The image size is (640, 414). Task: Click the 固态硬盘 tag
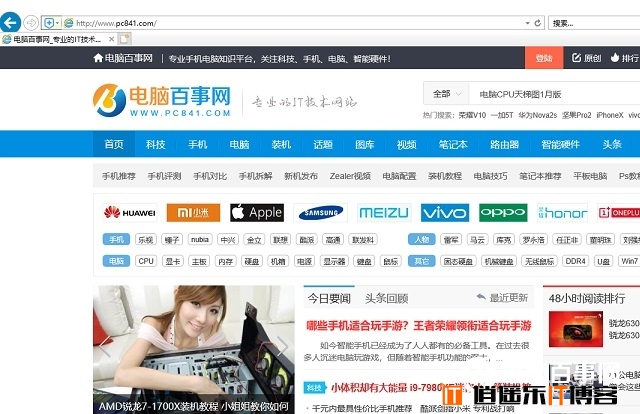tap(458, 261)
